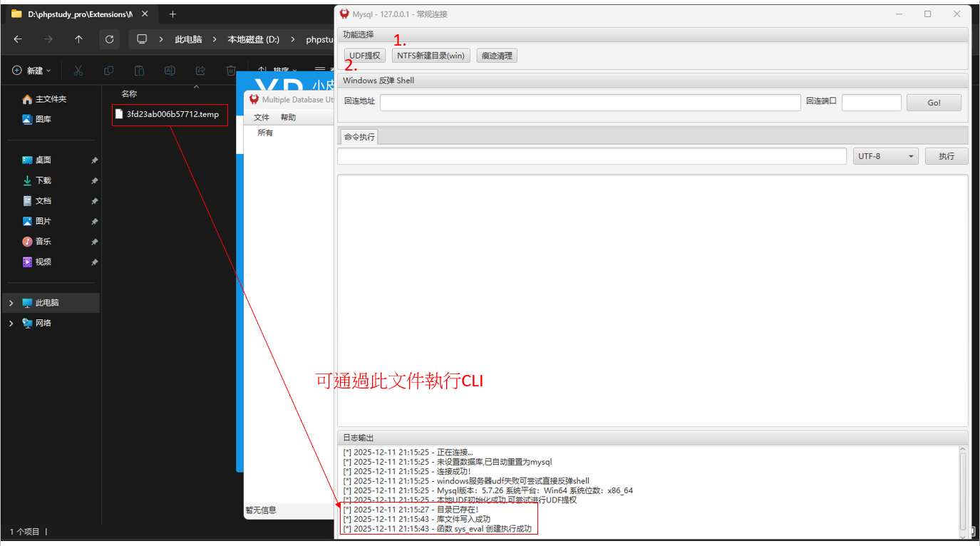Open 视频 quick access folder
Screen dimensions: 980x546
[x=36, y=262]
